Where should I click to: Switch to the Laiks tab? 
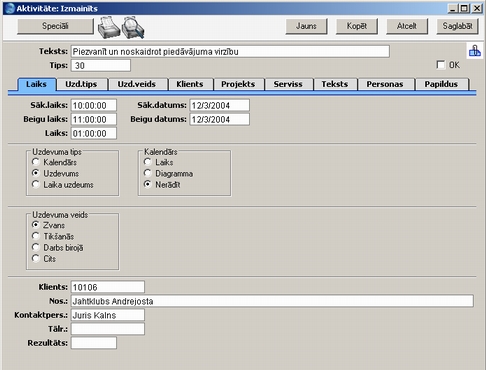click(x=36, y=84)
